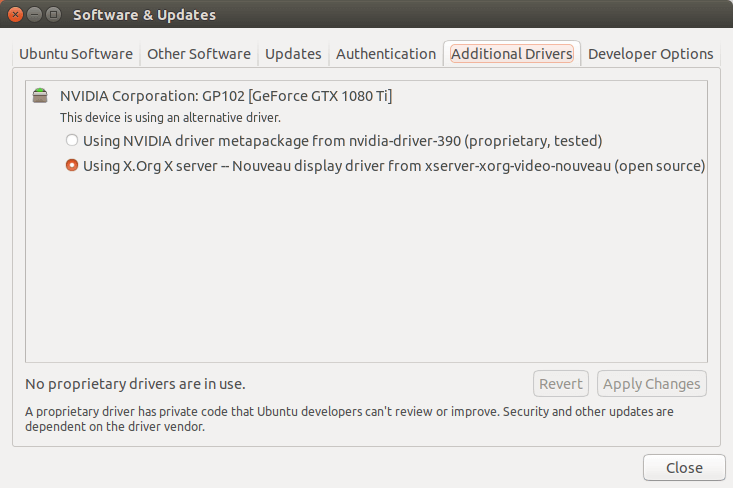Viewport: 733px width, 488px height.
Task: Click the proprietary driver explanation text at the bottom
Action: 349,419
